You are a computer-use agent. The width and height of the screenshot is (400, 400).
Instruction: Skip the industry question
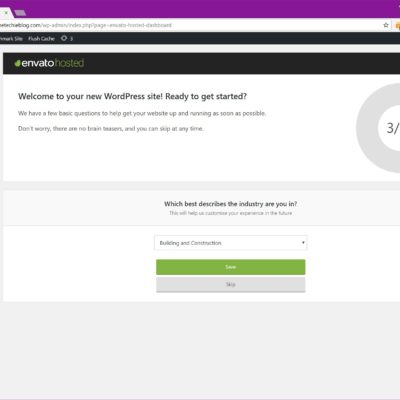coord(230,284)
